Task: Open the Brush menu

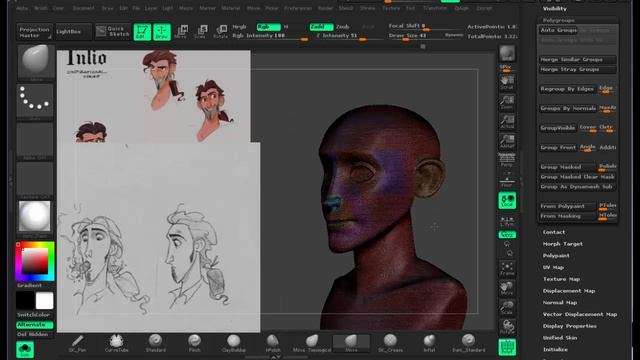Action: (41, 8)
